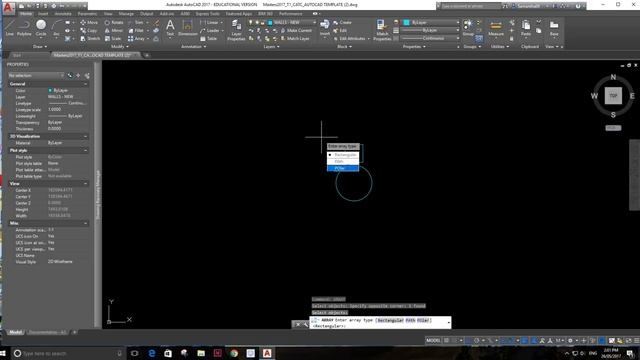Image resolution: width=640 pixels, height=360 pixels.
Task: Open Insert block tool
Action: pos(324,28)
